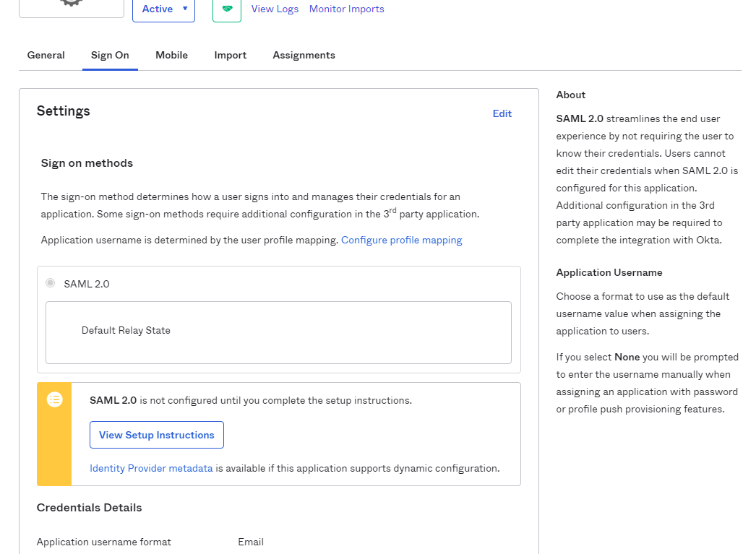Open the Import tab
Viewport: 756px width, 554px height.
tap(230, 55)
